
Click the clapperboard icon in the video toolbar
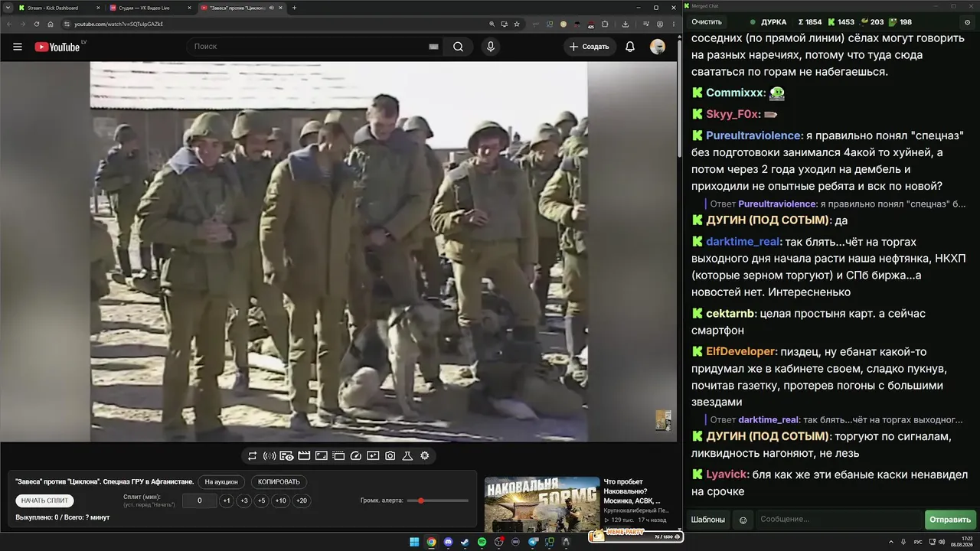point(304,456)
